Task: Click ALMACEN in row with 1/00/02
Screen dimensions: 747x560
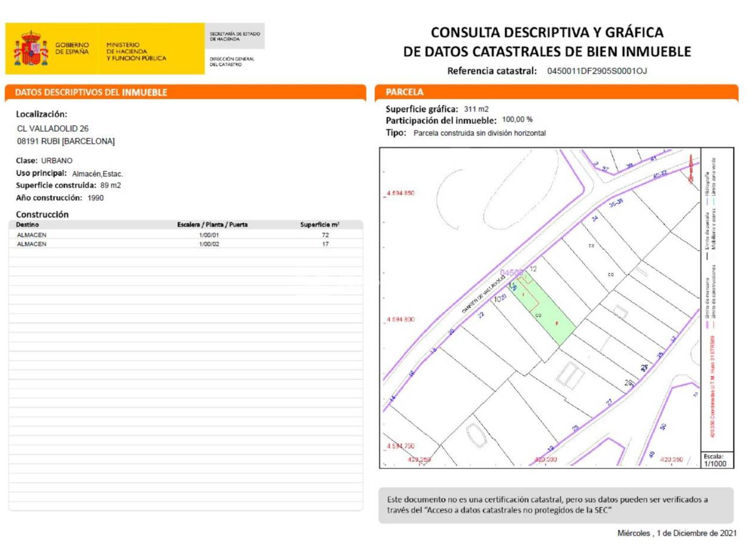Action: 32,244
